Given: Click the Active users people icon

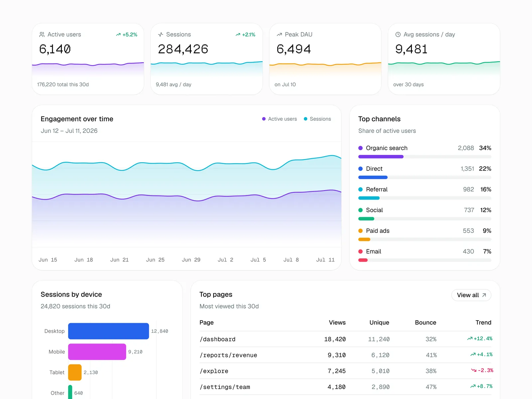Looking at the screenshot, I should [42, 35].
